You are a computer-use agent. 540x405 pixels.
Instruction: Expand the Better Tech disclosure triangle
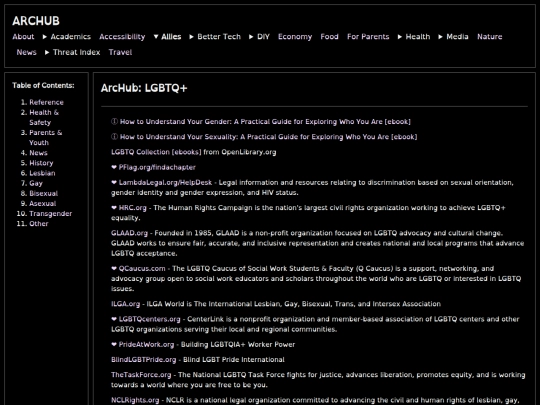191,37
